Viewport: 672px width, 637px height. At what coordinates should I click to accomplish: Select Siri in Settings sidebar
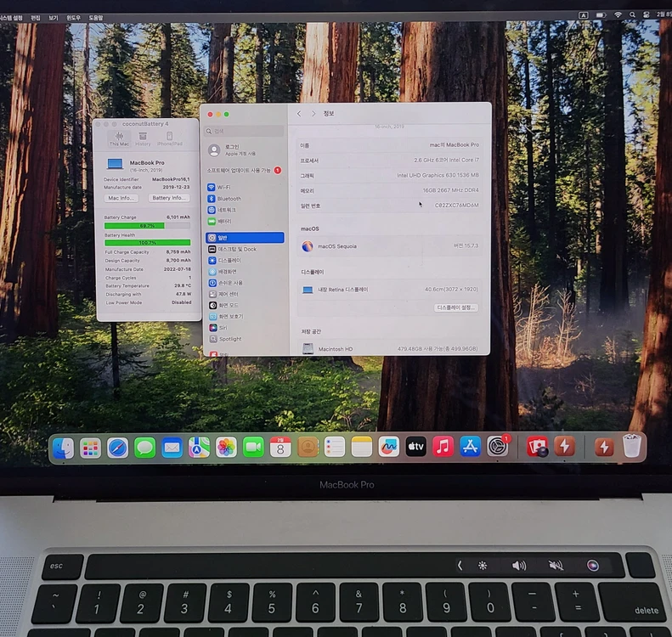tap(245, 328)
